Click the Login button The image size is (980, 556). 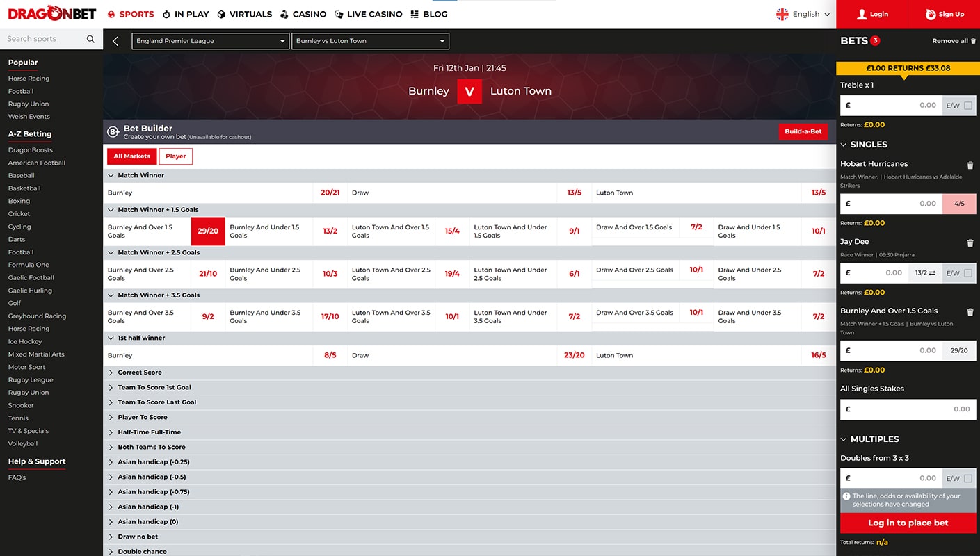coord(872,14)
